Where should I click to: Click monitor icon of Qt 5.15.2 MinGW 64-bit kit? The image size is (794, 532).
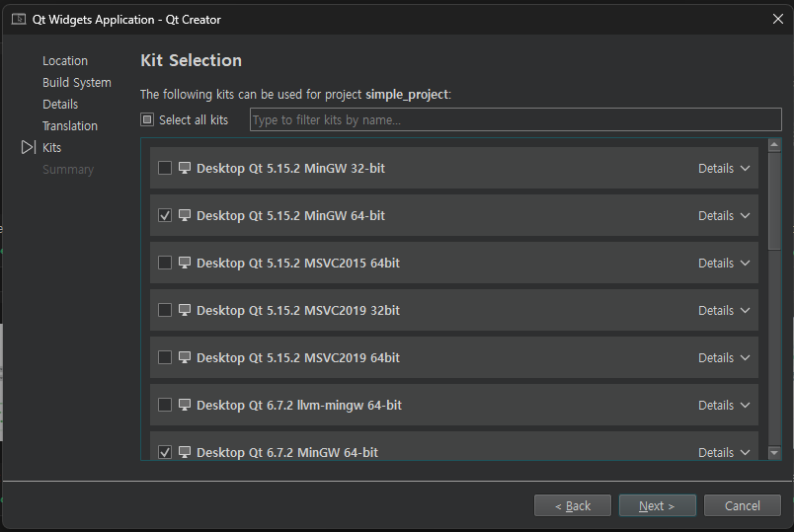[x=184, y=215]
